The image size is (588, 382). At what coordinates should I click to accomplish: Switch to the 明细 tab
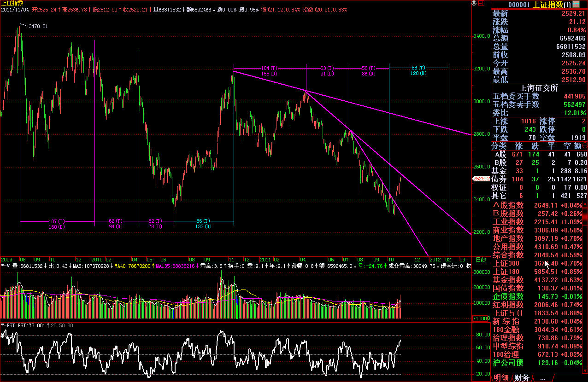(502, 378)
